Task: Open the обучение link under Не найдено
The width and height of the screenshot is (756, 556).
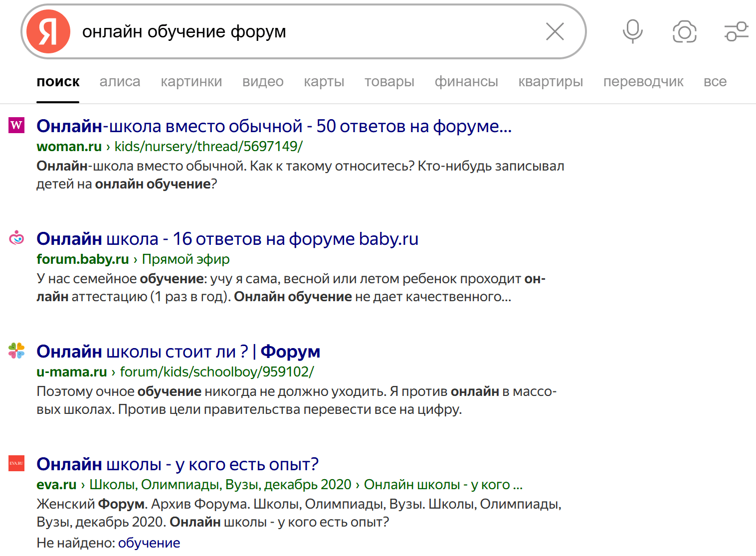Action: pos(149,543)
